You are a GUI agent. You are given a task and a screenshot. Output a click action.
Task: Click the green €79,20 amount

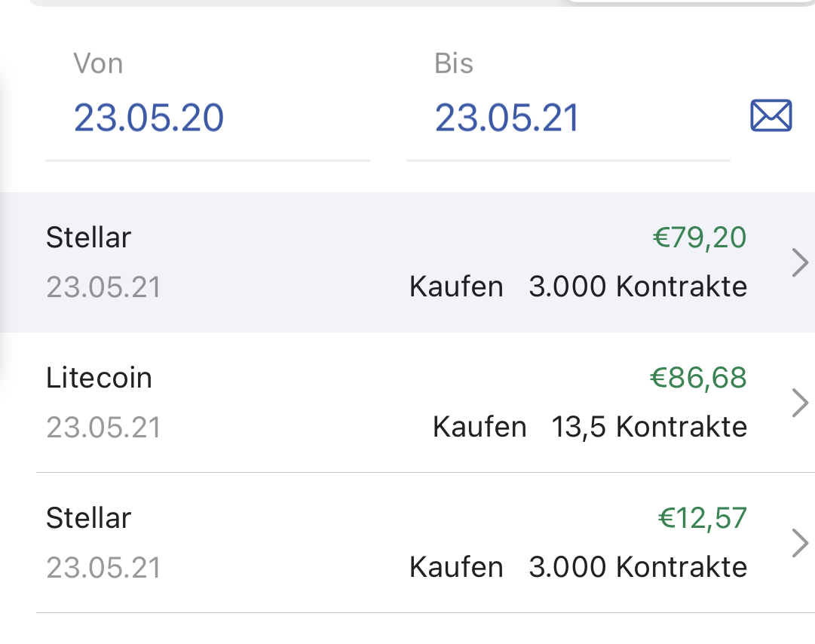click(700, 238)
